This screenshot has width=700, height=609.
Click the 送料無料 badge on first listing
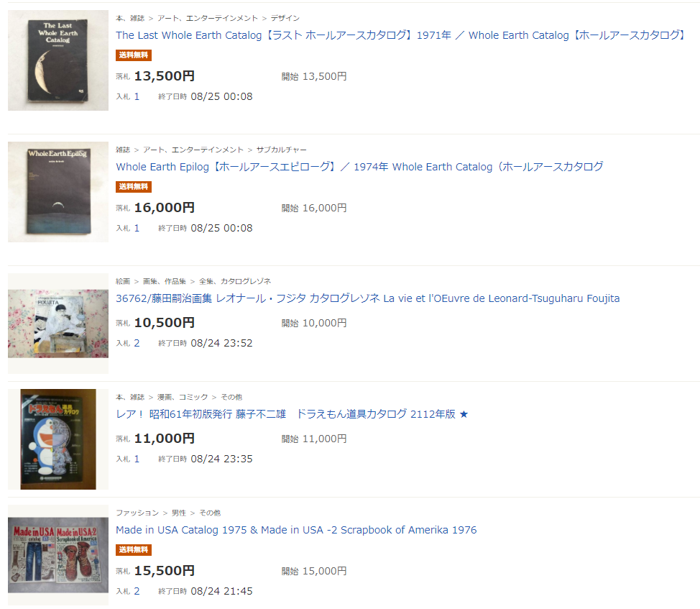134,55
